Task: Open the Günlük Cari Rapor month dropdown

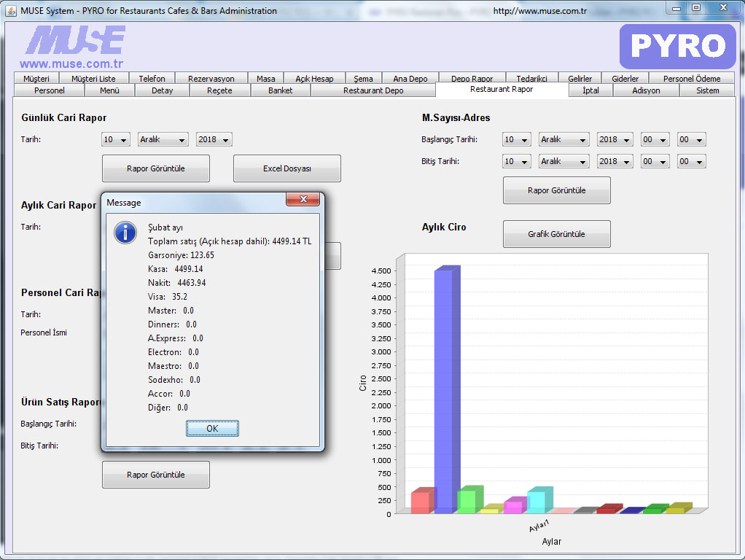Action: coord(163,139)
